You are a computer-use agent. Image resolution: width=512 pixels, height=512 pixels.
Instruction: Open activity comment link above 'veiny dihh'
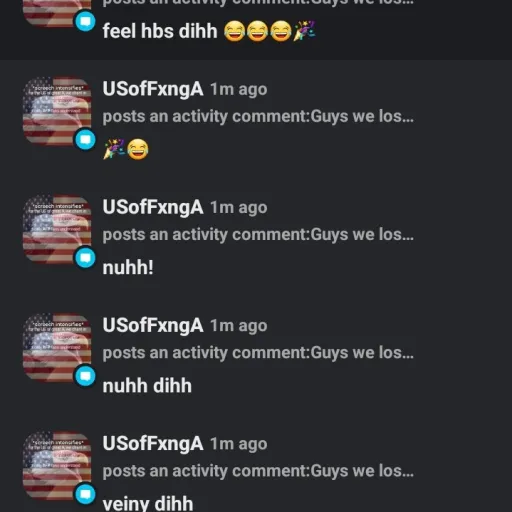pyautogui.click(x=258, y=471)
